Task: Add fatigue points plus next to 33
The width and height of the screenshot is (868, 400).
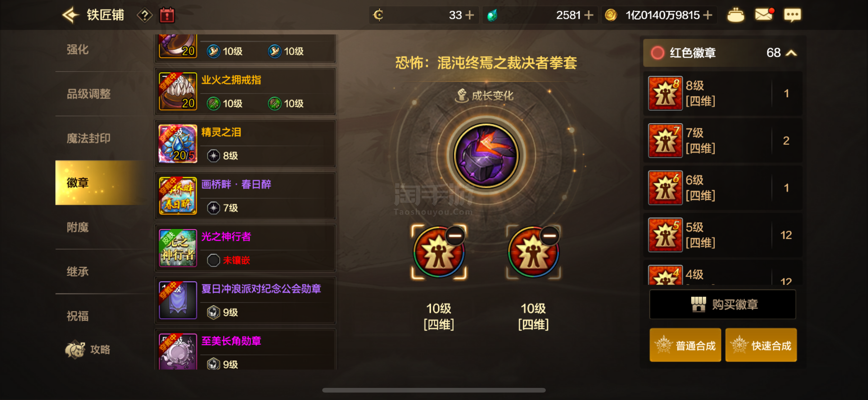Action: click(469, 15)
